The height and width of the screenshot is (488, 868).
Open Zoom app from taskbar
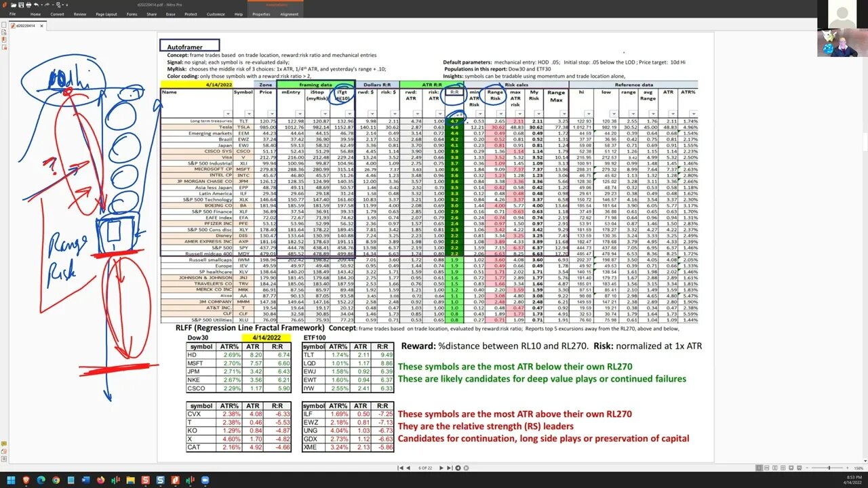(205, 480)
